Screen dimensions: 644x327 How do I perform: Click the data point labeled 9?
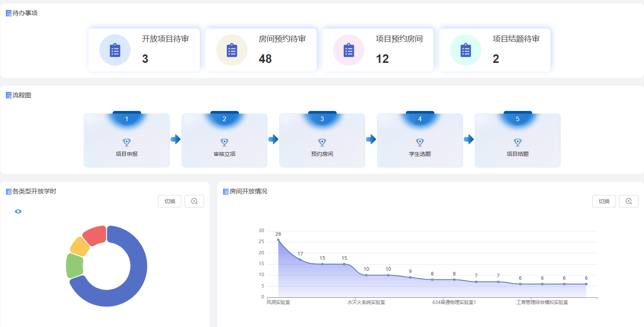410,277
